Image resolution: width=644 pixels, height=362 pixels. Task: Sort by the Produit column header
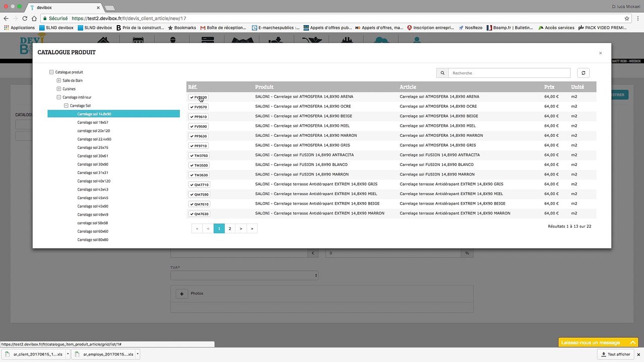[x=264, y=87]
